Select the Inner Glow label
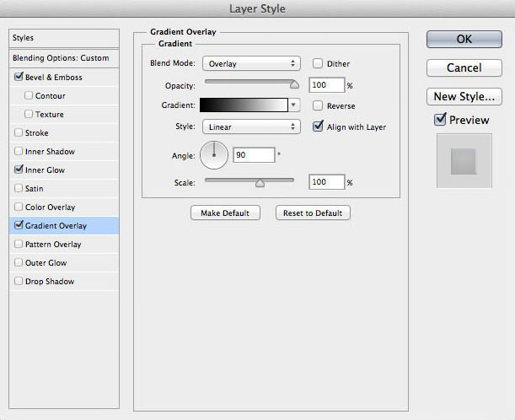515x420 pixels. pos(45,170)
